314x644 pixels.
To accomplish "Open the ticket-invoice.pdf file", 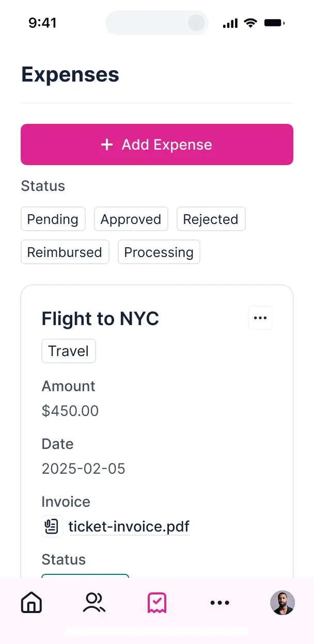I will [x=129, y=526].
